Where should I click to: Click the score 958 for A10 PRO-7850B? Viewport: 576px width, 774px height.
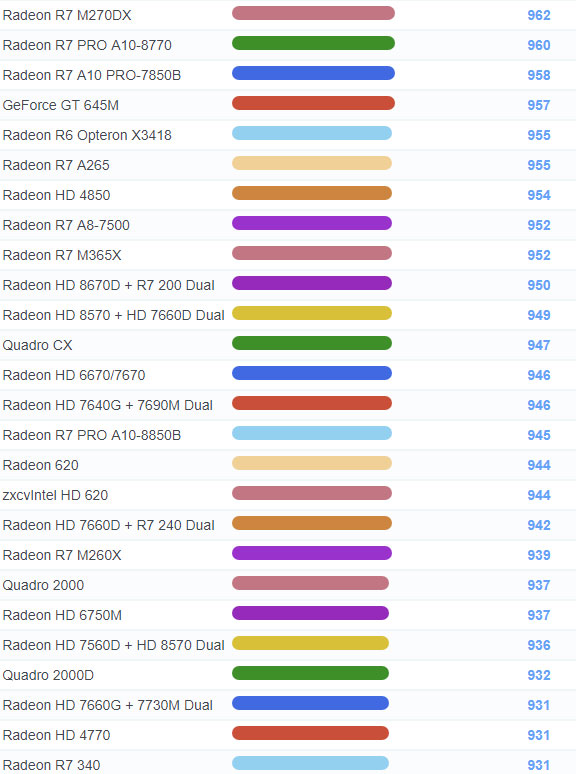point(538,75)
